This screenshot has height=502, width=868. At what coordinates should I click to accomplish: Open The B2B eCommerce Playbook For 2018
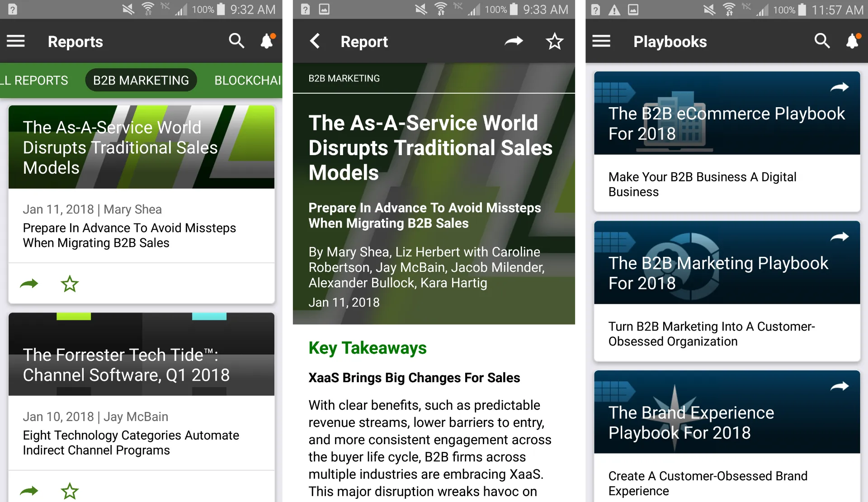(x=727, y=113)
